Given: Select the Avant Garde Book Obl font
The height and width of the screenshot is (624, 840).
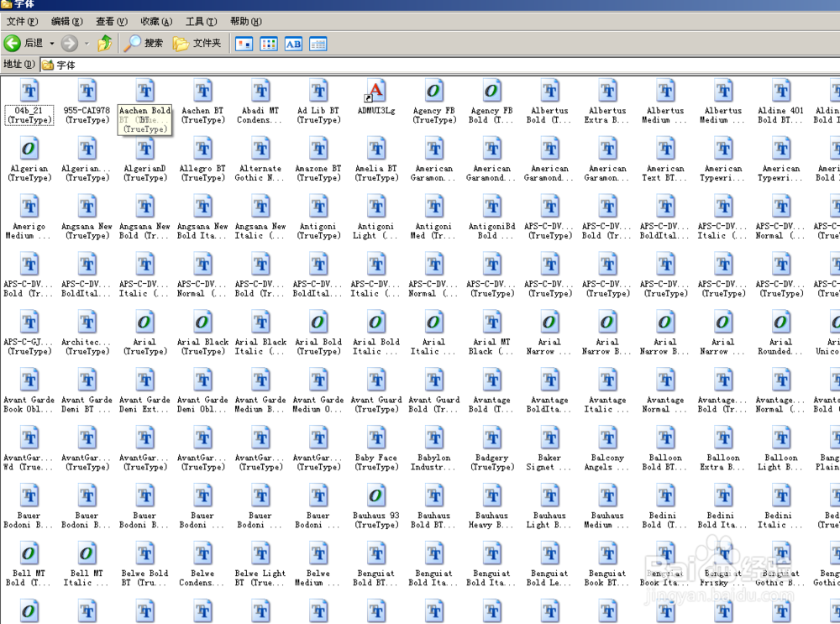Looking at the screenshot, I should tap(29, 380).
